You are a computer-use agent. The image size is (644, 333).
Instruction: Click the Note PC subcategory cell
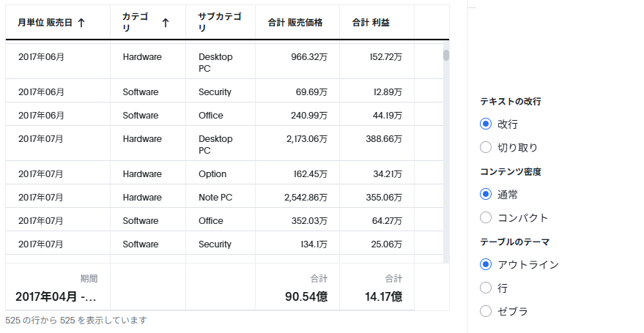[220, 198]
